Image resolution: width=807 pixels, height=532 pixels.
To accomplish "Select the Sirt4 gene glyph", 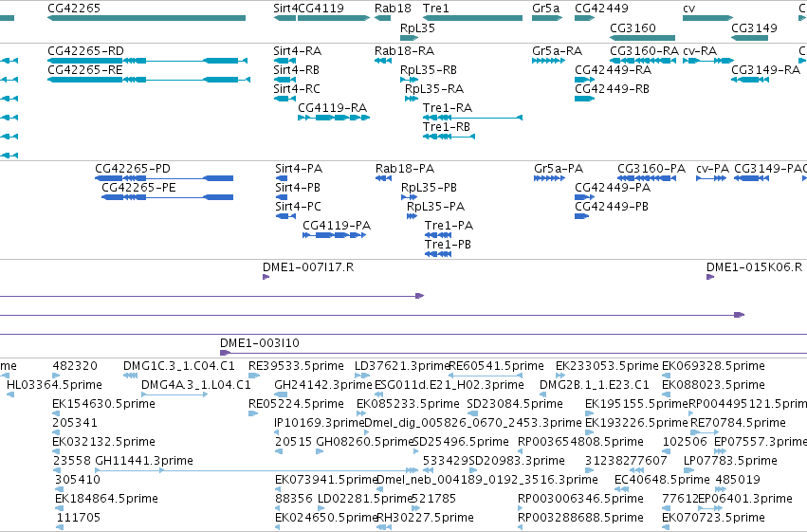I will click(x=284, y=18).
